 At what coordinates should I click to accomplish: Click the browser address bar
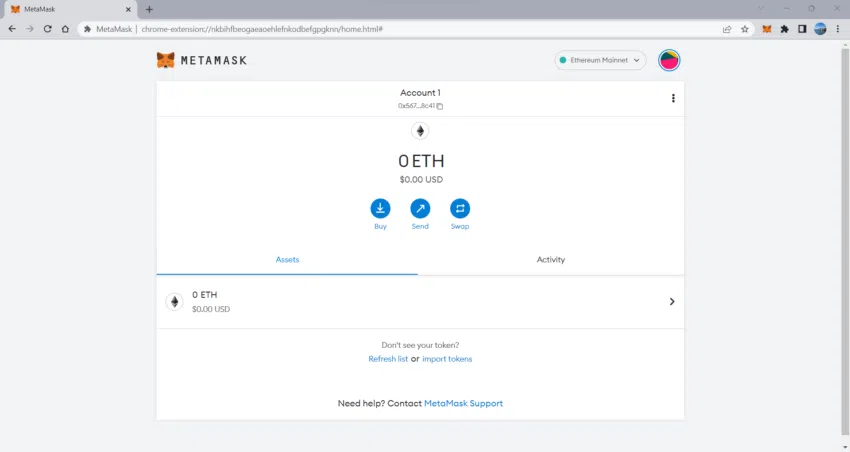click(x=401, y=29)
